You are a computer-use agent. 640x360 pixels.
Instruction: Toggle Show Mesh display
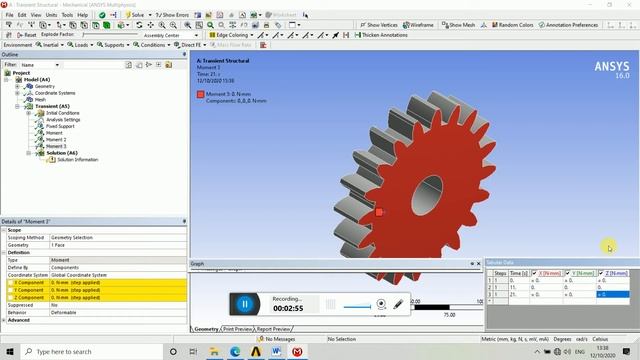point(458,25)
